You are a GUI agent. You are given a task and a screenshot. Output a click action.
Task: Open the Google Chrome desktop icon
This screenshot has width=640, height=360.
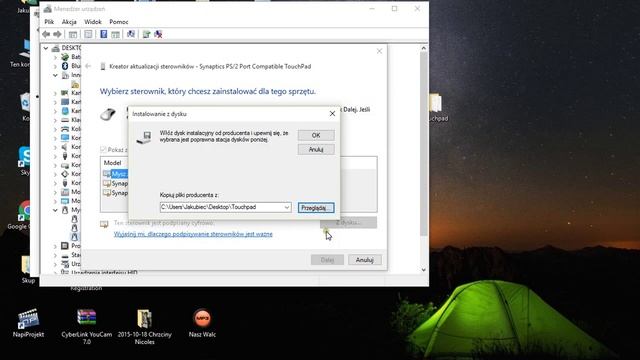(24, 215)
